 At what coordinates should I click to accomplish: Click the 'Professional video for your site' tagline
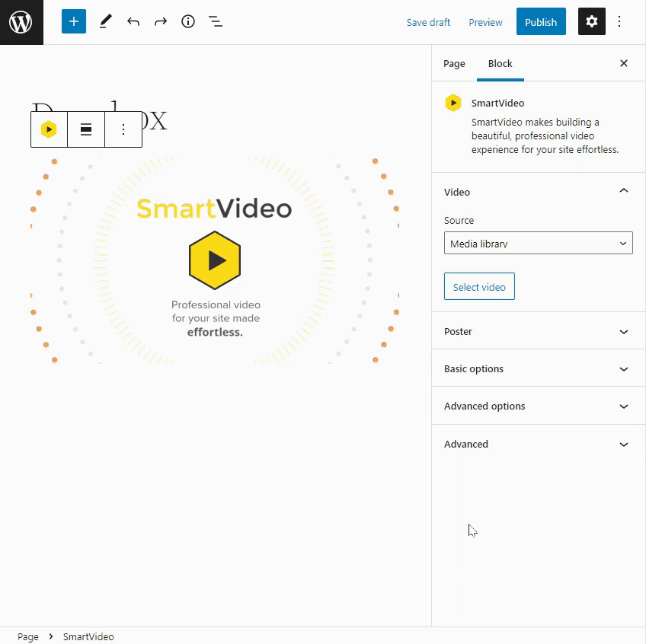click(x=216, y=318)
